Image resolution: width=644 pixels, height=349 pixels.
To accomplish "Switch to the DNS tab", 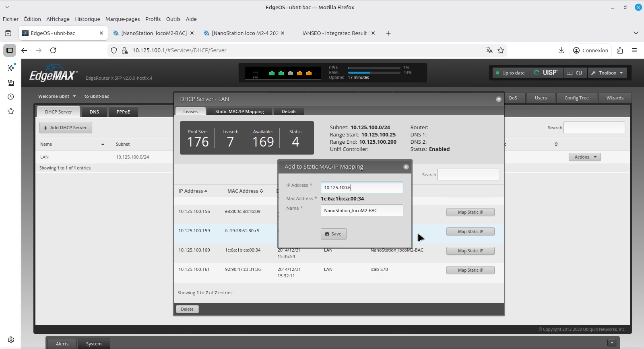I will [94, 112].
